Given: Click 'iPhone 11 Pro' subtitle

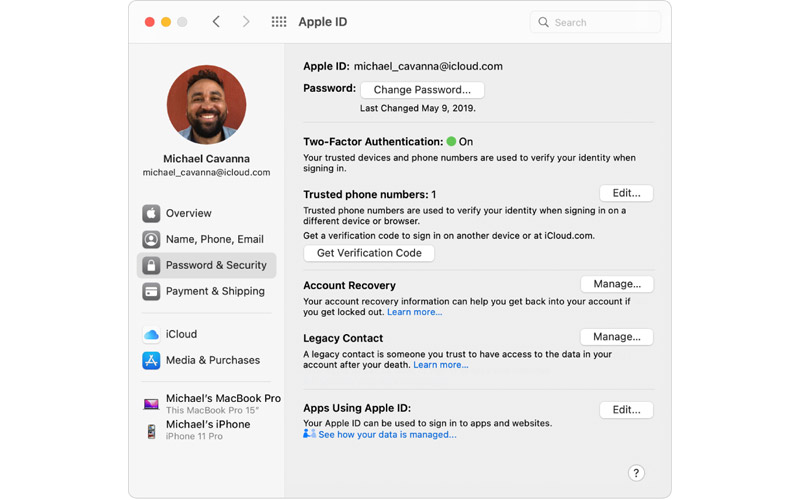Looking at the screenshot, I should coord(194,436).
